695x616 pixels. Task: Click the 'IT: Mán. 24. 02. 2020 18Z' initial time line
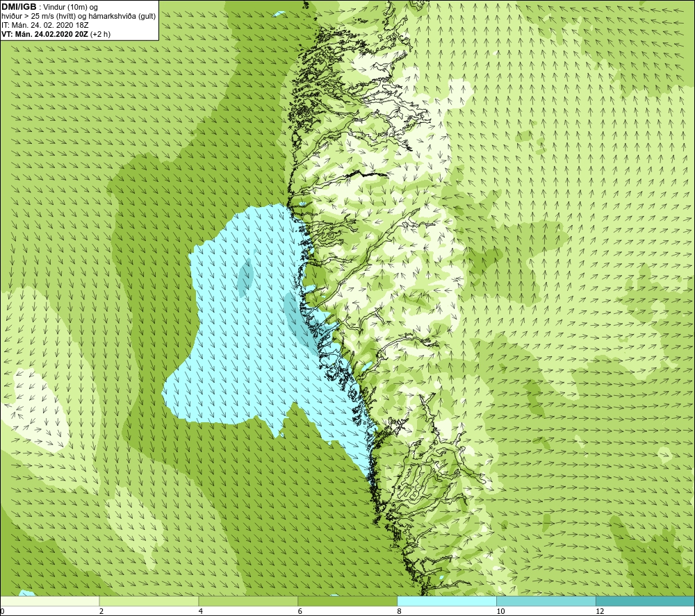click(x=44, y=25)
